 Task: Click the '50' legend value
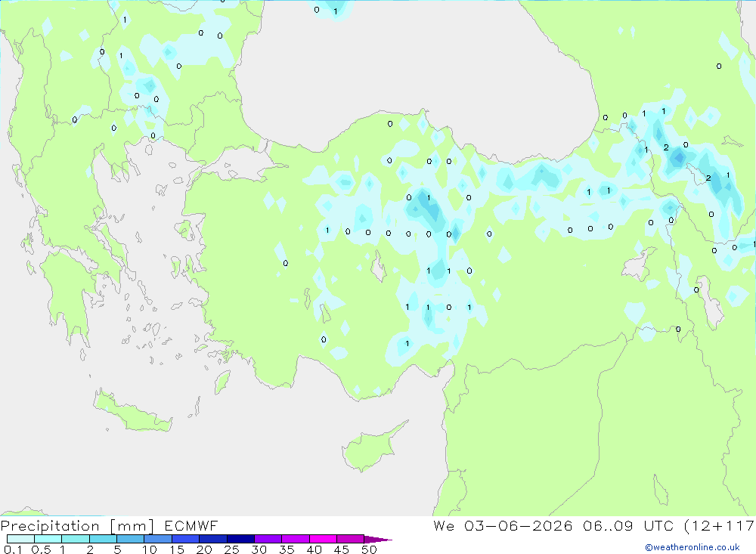tap(369, 549)
